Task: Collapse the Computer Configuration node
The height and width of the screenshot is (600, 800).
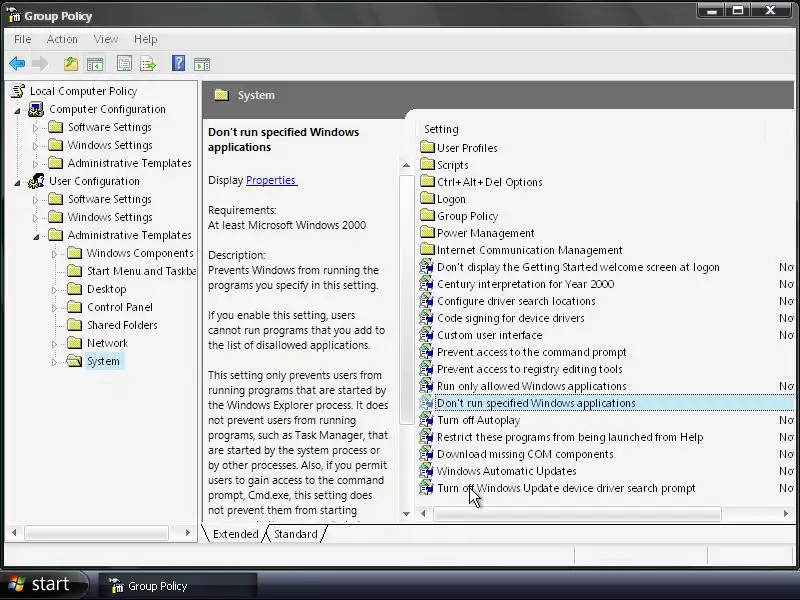Action: 18,110
